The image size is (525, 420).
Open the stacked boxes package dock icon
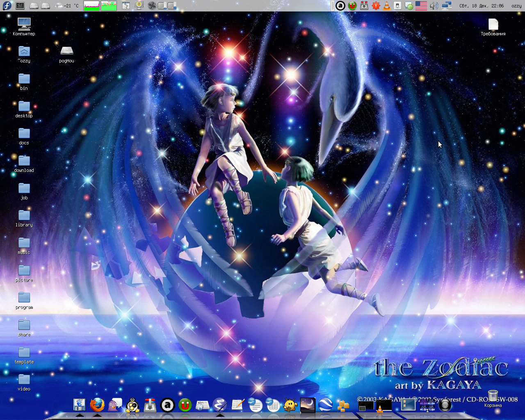343,406
